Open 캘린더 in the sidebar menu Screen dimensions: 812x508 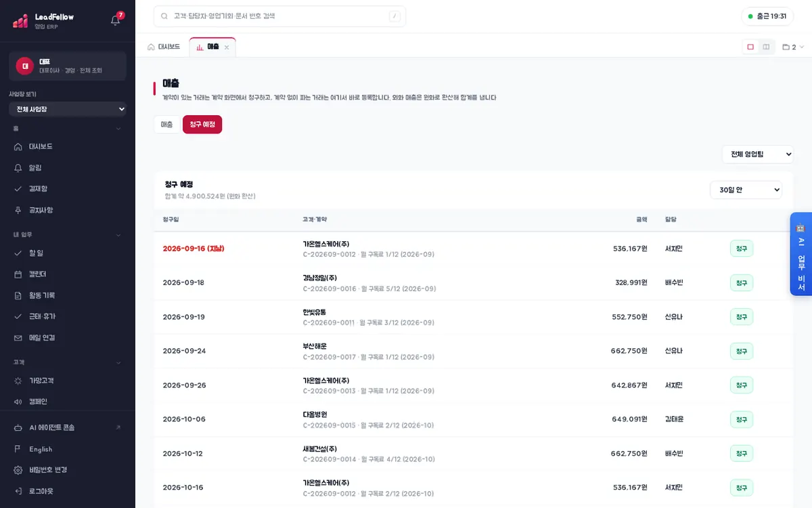coord(68,274)
